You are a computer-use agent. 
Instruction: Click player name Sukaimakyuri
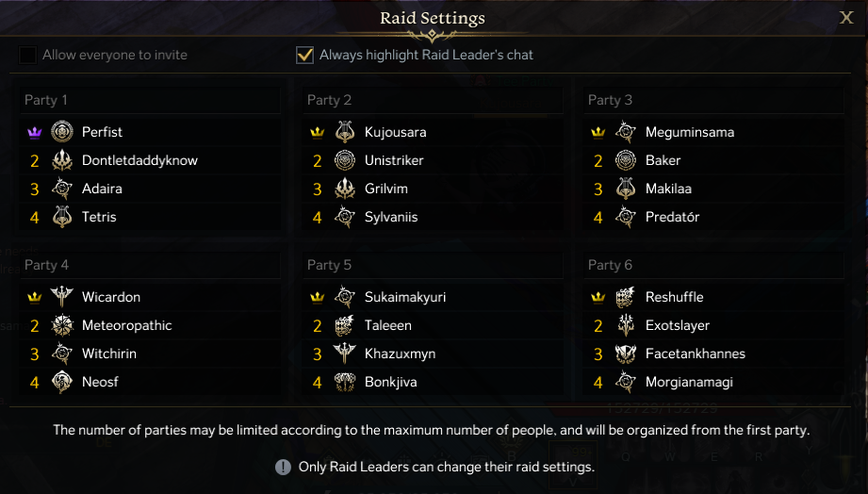[x=405, y=297]
